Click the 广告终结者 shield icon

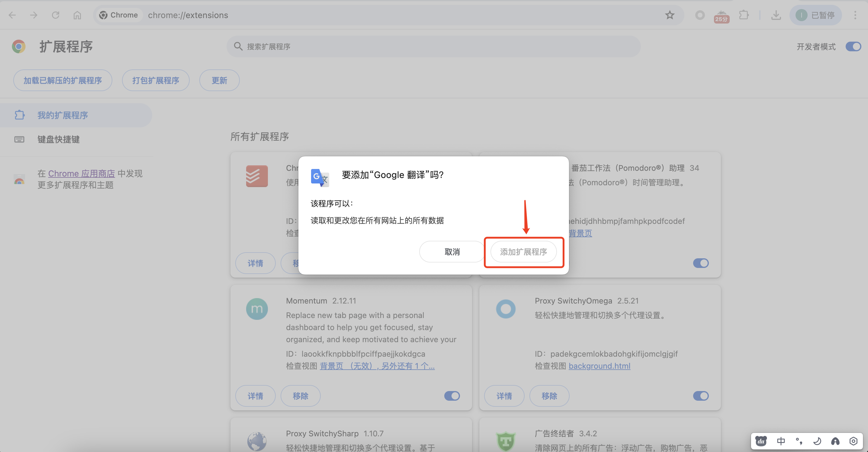[506, 441]
